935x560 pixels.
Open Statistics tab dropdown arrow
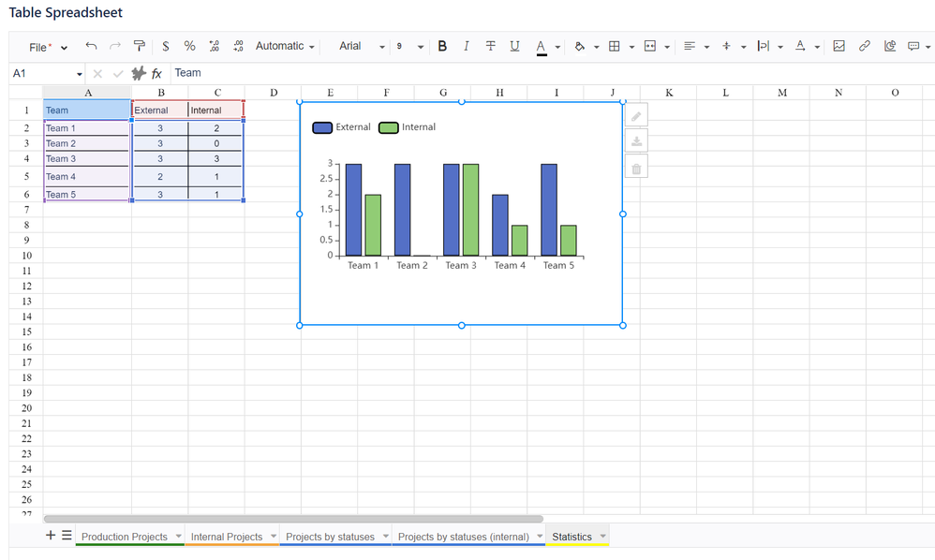(602, 537)
